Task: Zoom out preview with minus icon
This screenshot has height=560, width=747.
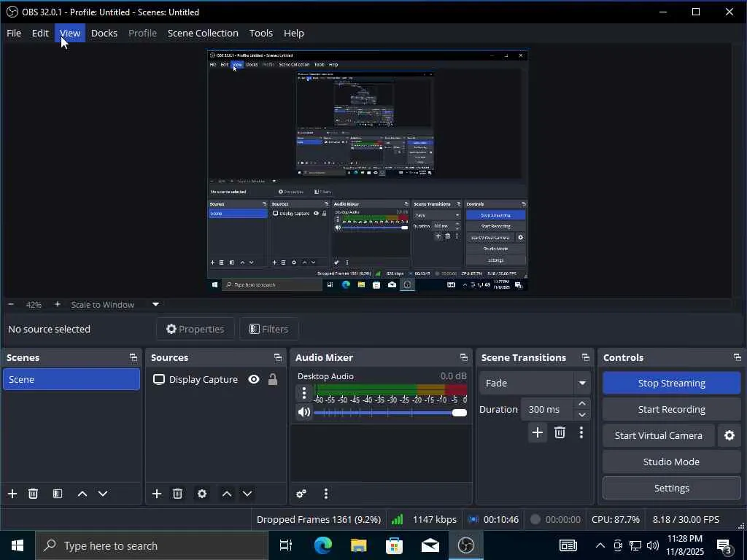Action: [11, 304]
